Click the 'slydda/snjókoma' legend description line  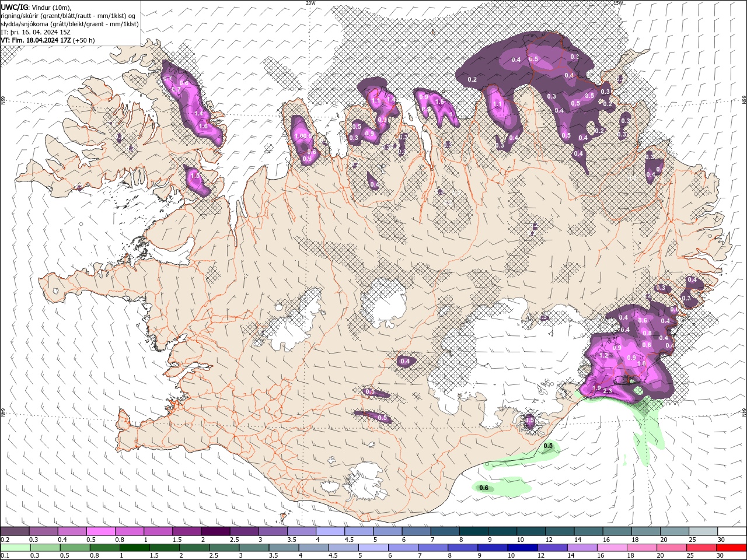tap(69, 23)
